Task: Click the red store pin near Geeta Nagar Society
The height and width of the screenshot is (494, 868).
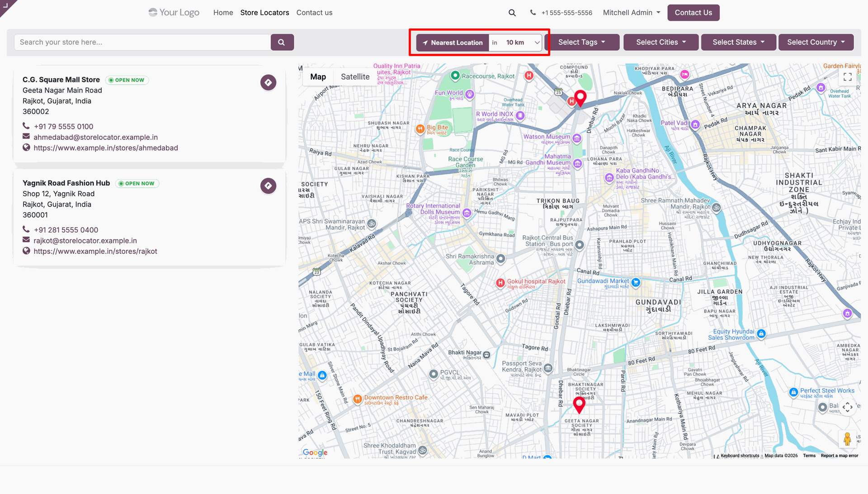Action: point(579,405)
